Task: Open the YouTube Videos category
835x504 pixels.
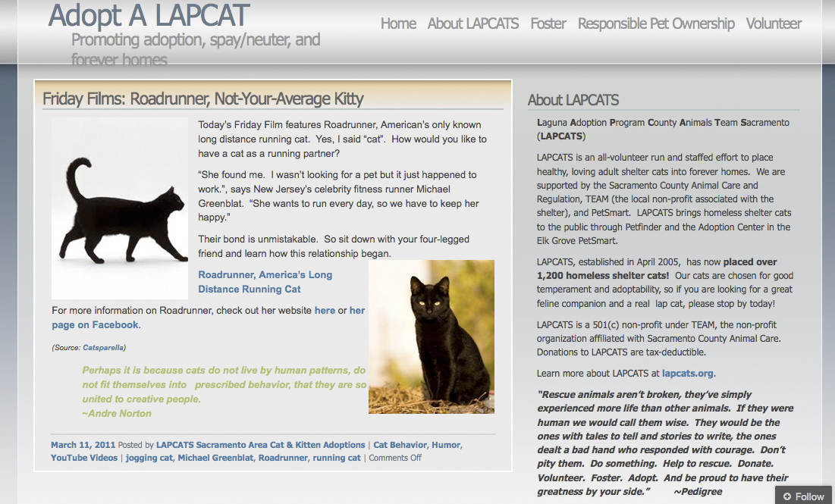Action: pyautogui.click(x=84, y=458)
